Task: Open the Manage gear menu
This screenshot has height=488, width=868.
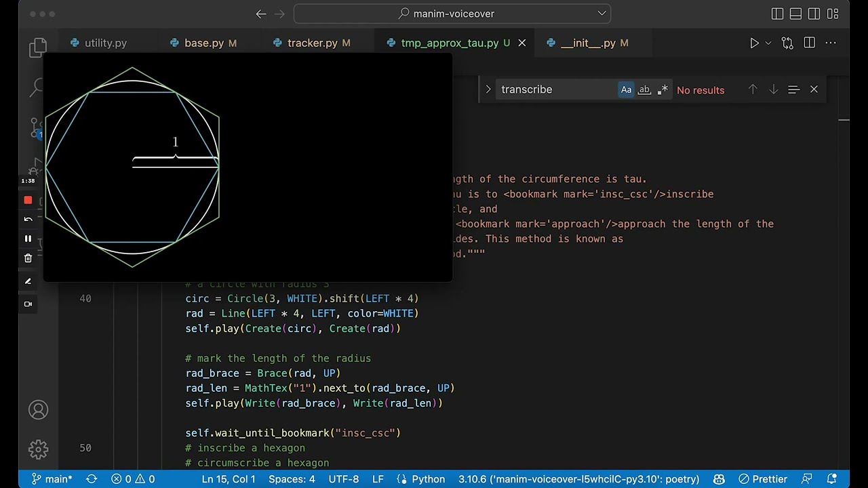Action: [x=38, y=449]
